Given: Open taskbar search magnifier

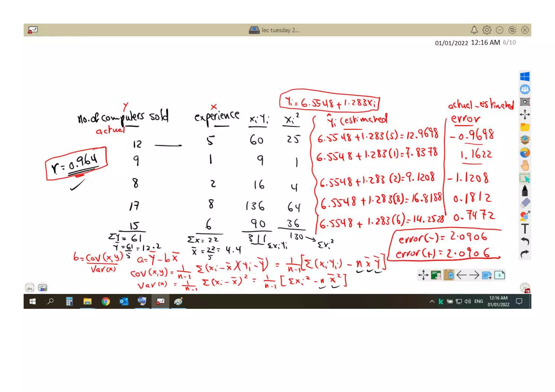Looking at the screenshot, I should [50, 301].
